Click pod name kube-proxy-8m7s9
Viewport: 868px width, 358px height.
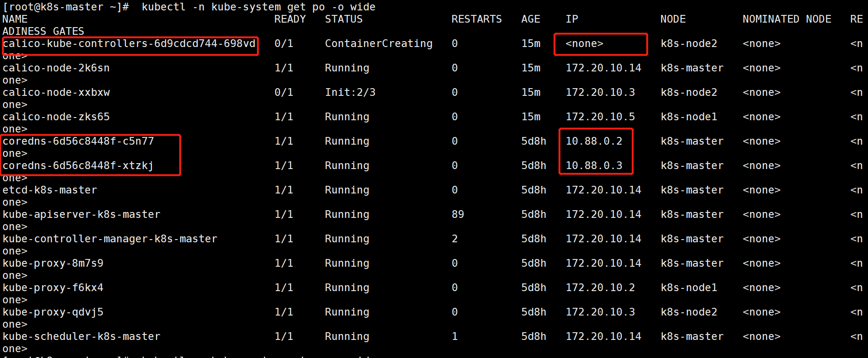[x=53, y=263]
